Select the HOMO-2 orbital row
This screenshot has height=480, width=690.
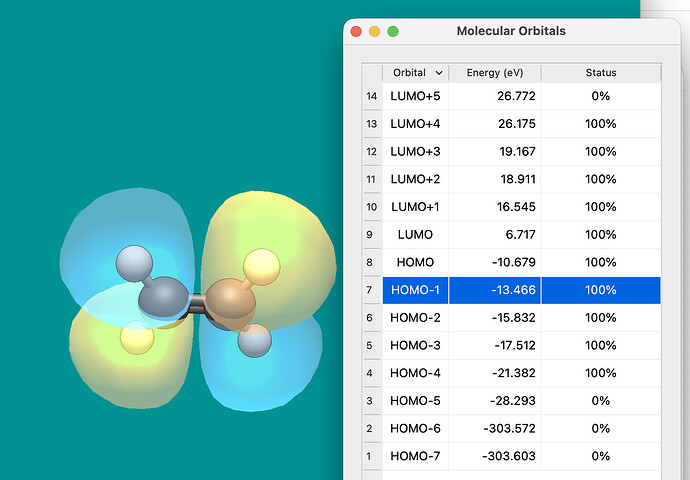click(x=414, y=317)
